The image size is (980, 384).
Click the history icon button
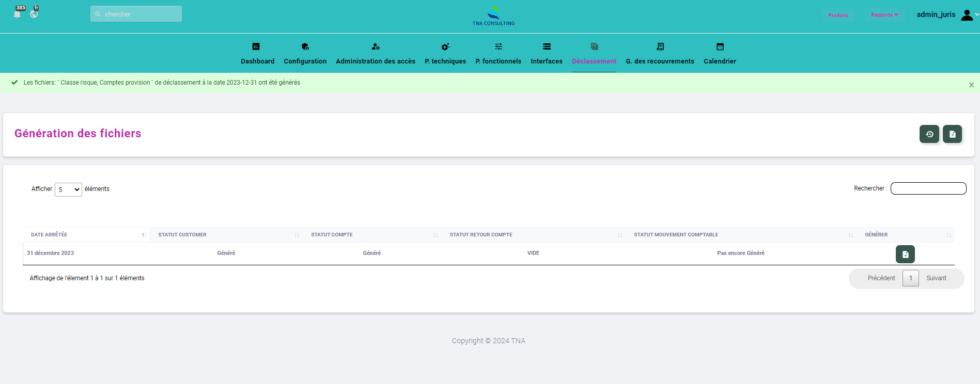pos(929,134)
